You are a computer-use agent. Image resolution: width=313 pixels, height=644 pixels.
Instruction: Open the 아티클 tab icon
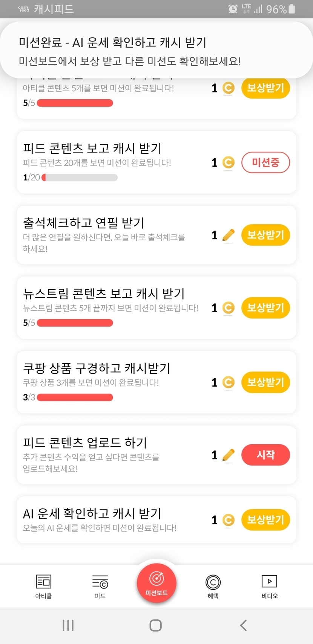43,582
